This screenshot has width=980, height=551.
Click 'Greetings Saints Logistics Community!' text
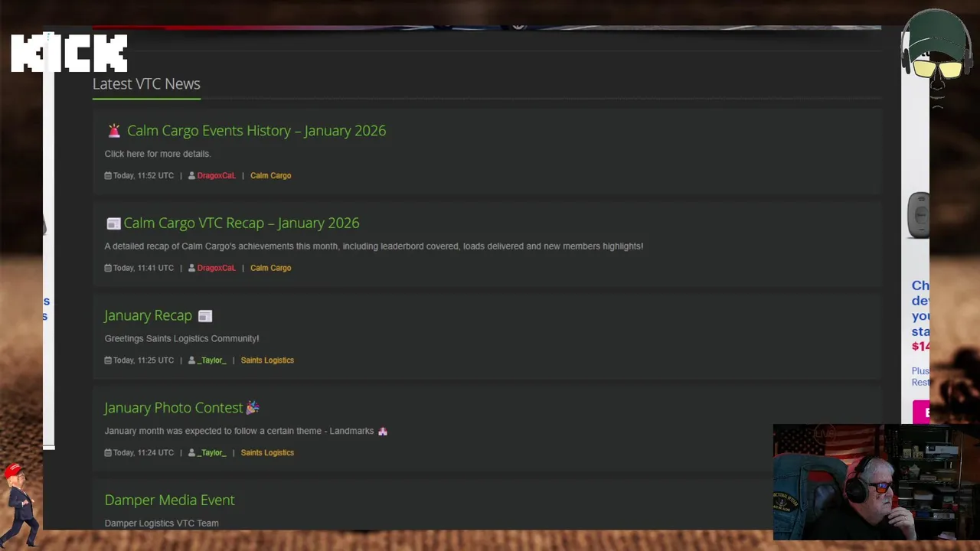pyautogui.click(x=181, y=338)
